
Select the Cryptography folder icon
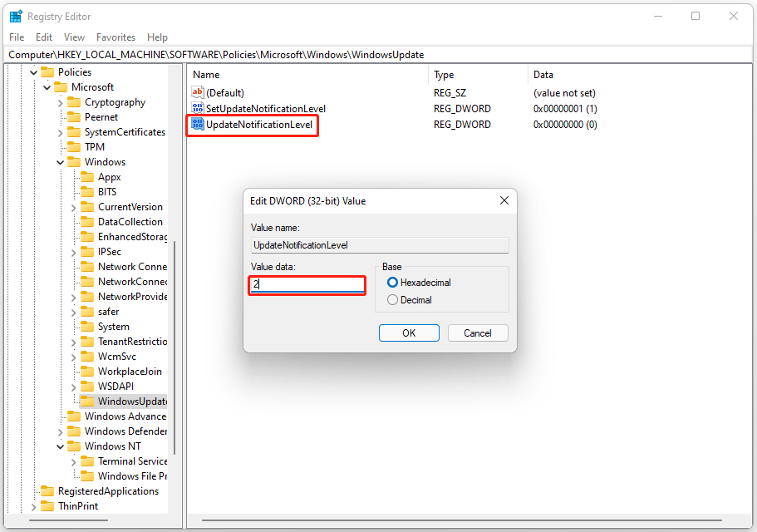74,102
